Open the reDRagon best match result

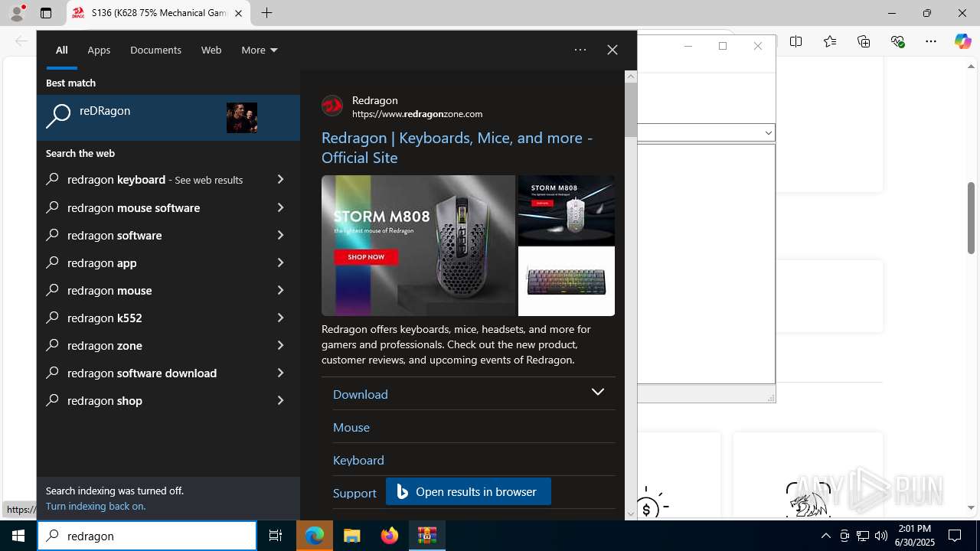pos(168,118)
